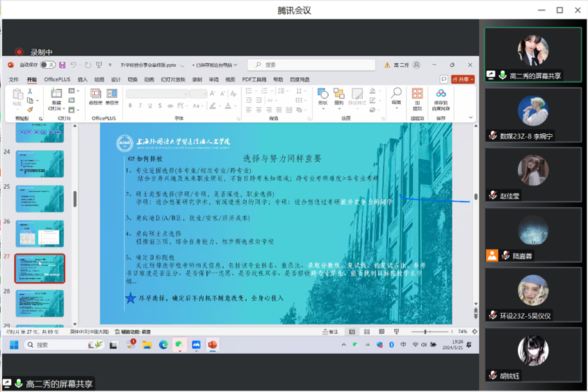
Task: Click 保存到百度网盘 icon in ribbon
Action: tap(441, 98)
